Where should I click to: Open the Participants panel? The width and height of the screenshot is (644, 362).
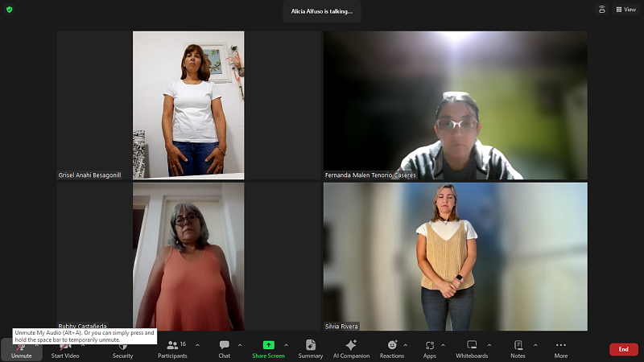pos(172,348)
